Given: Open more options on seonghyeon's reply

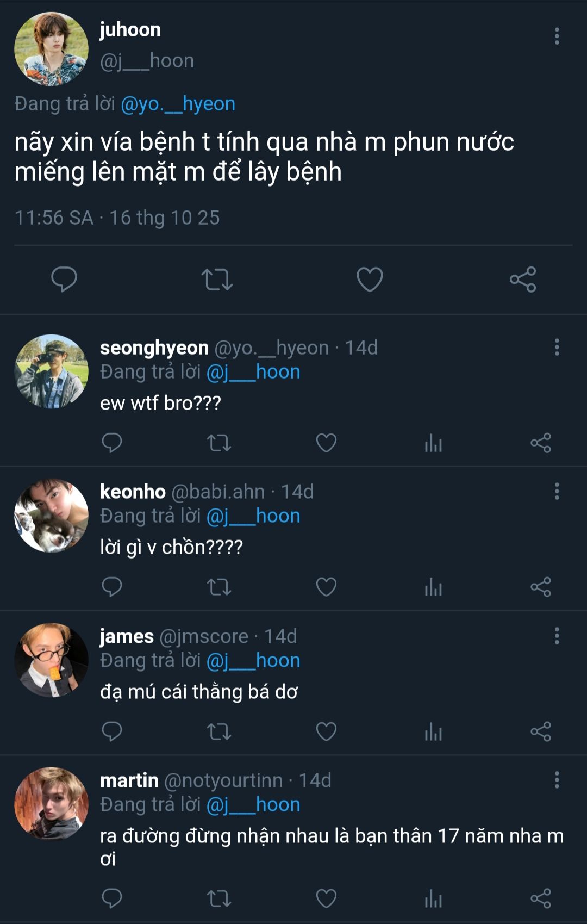Looking at the screenshot, I should coord(557,347).
